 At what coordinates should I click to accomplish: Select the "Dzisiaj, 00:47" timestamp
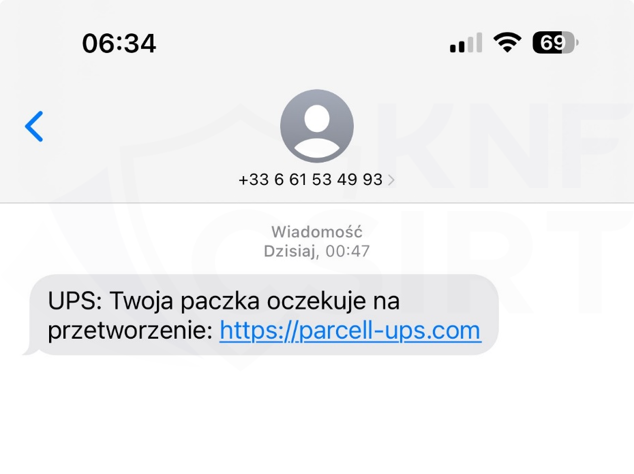coord(317,251)
